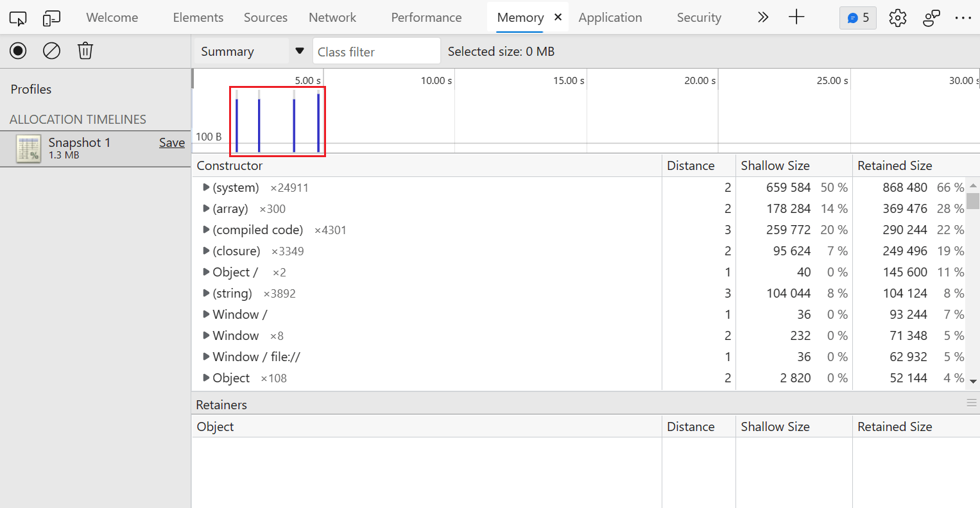Image resolution: width=980 pixels, height=508 pixels.
Task: Click the Object header in the Retainers pane
Action: [427, 427]
